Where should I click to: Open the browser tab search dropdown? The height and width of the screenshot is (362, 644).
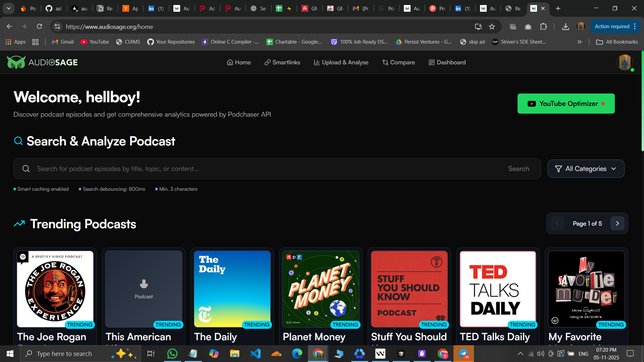pos(9,8)
